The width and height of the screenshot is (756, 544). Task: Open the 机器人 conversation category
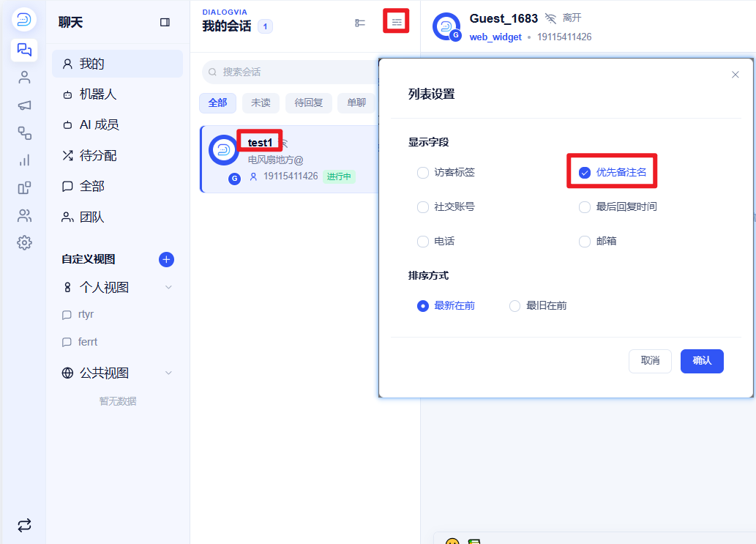pyautogui.click(x=117, y=94)
